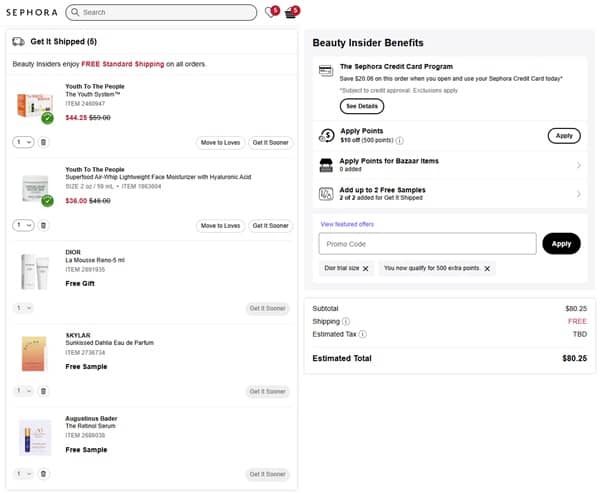
Task: Apply 500 points for $10 off
Action: 564,136
